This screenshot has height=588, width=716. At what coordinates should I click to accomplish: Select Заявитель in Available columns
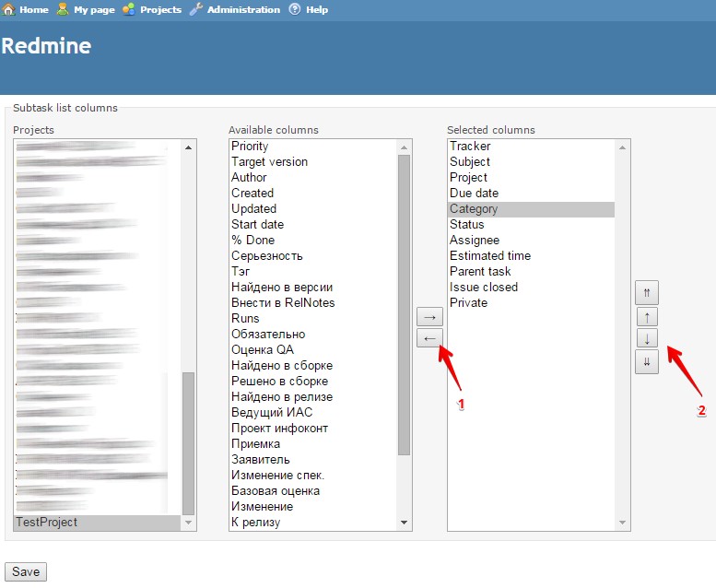[x=313, y=460]
